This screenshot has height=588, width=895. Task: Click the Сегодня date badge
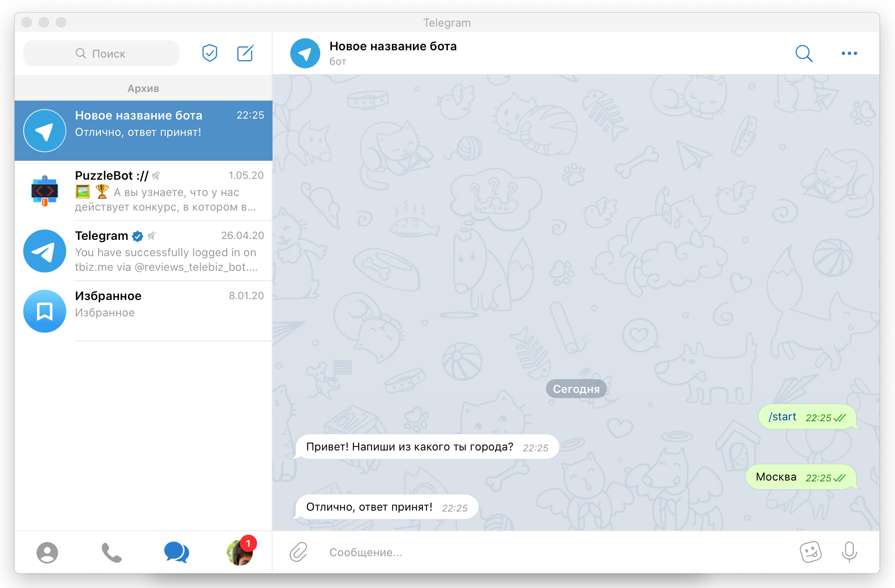point(576,389)
